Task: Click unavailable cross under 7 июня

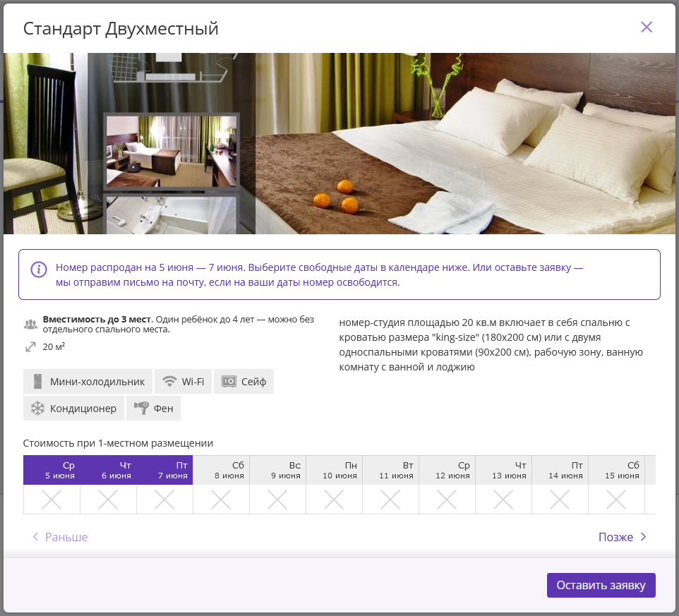Action: [x=164, y=500]
